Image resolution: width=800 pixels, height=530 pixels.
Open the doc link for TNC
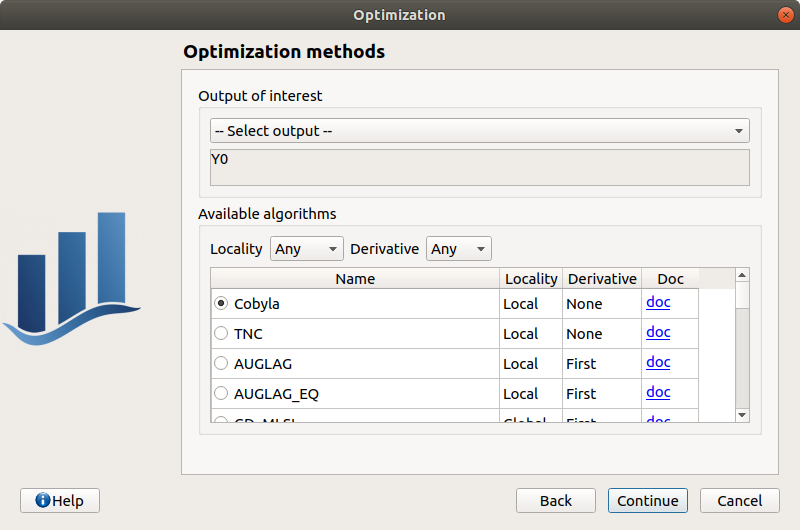tap(658, 333)
